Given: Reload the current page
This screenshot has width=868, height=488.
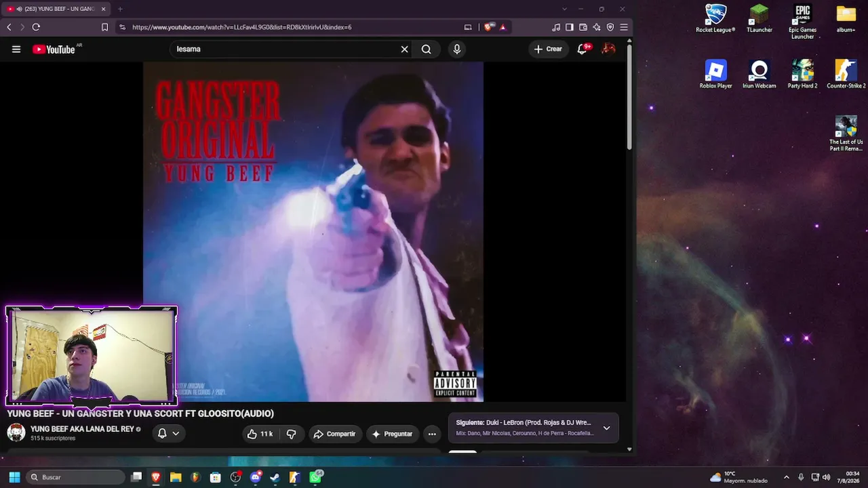Looking at the screenshot, I should tap(36, 27).
